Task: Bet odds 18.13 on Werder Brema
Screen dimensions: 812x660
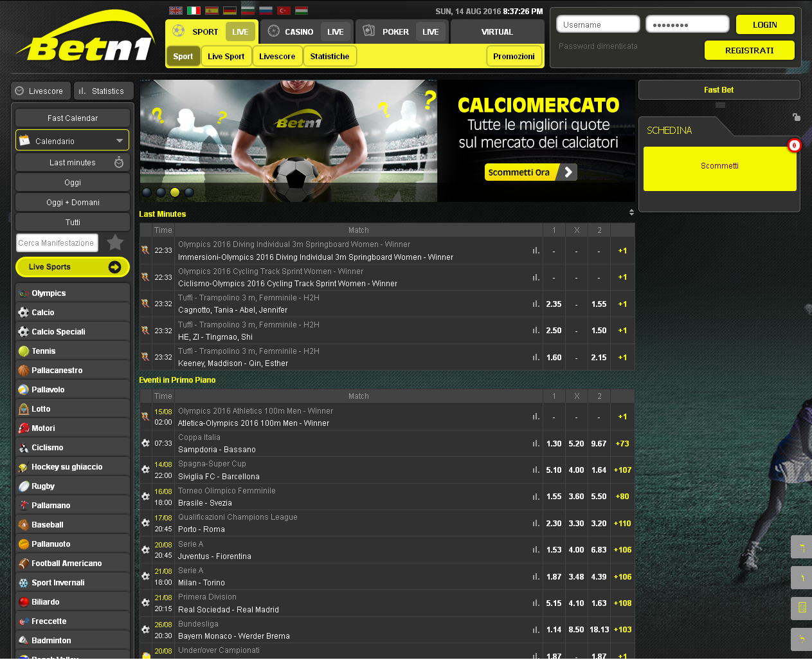Action: click(599, 629)
